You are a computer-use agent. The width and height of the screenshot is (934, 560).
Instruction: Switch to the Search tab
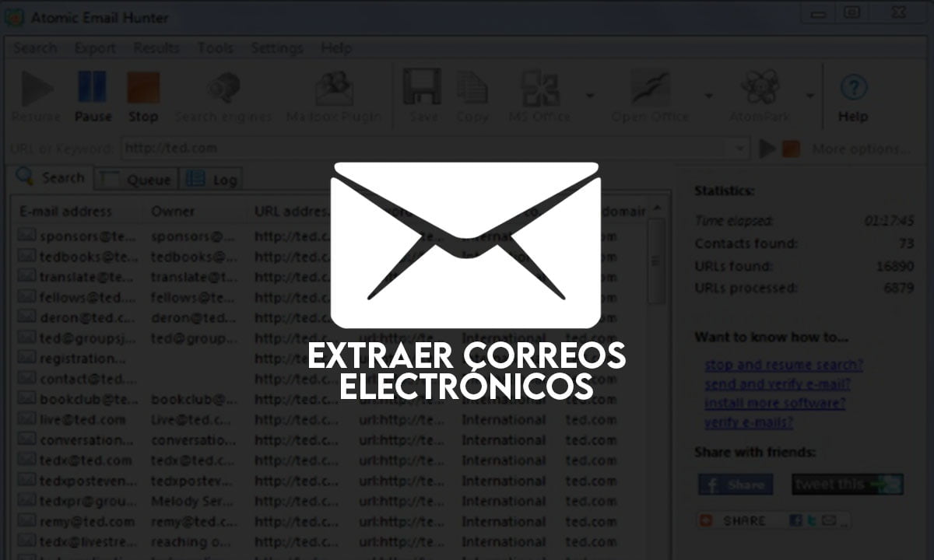[x=51, y=177]
